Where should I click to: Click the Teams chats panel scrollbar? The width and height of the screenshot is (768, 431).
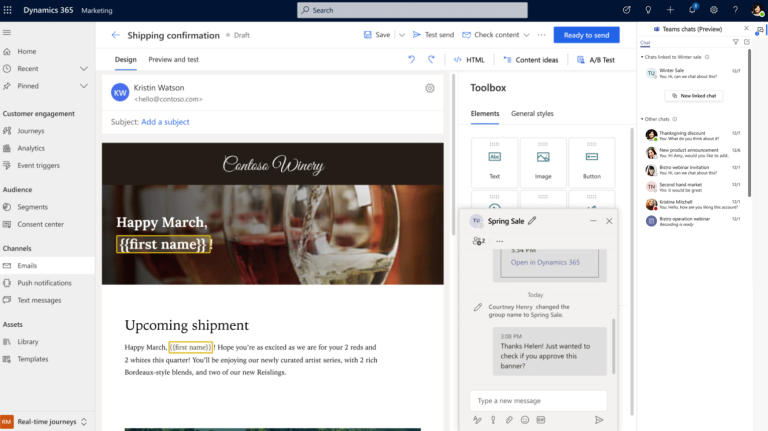[749, 122]
